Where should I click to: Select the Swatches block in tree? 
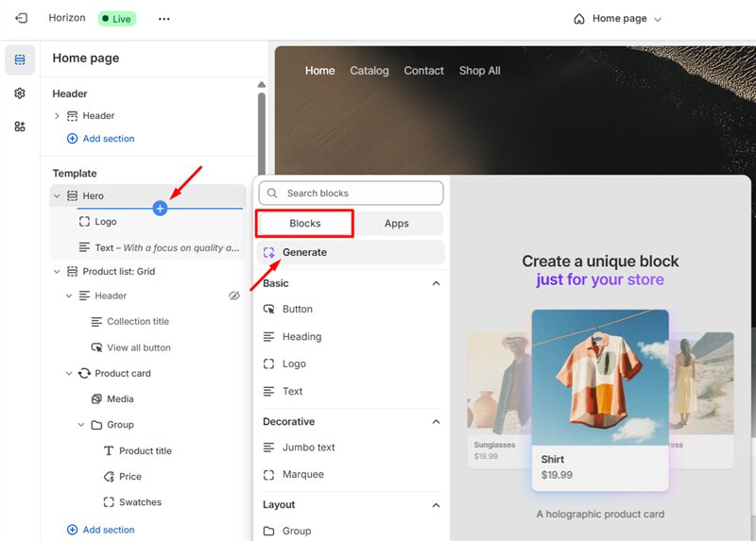(x=140, y=502)
